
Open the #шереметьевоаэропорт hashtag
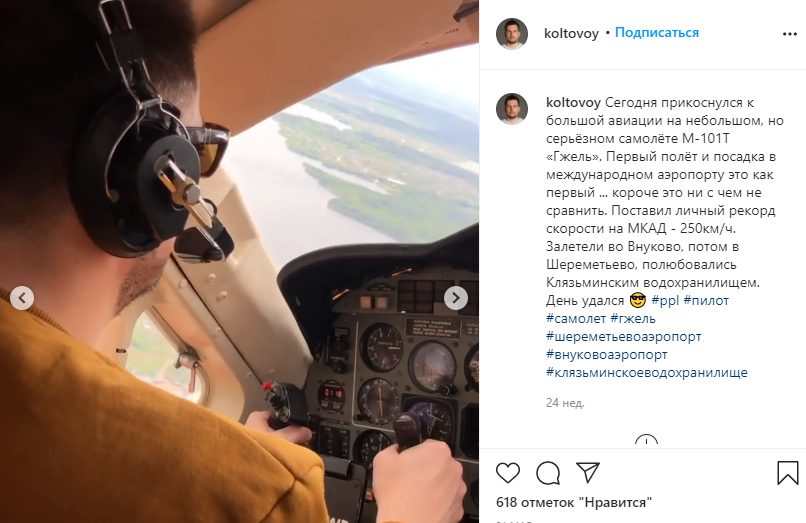[624, 336]
